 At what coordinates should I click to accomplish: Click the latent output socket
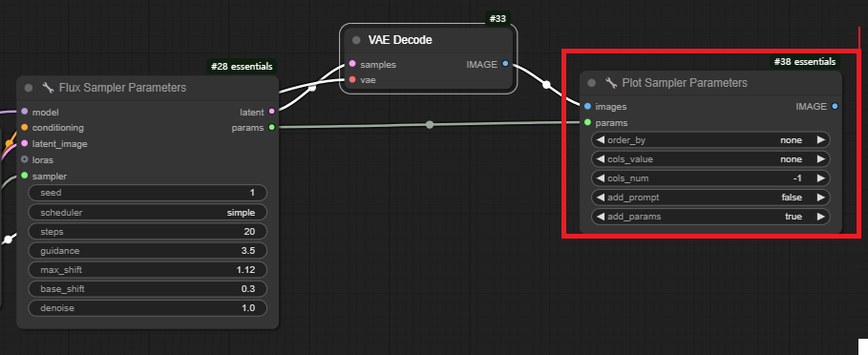click(271, 112)
